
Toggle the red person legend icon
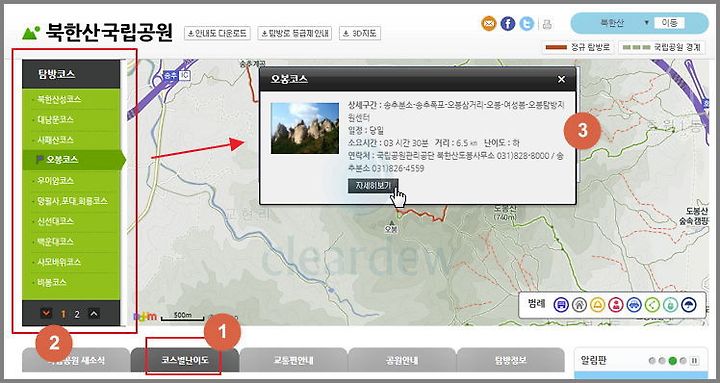(x=616, y=304)
